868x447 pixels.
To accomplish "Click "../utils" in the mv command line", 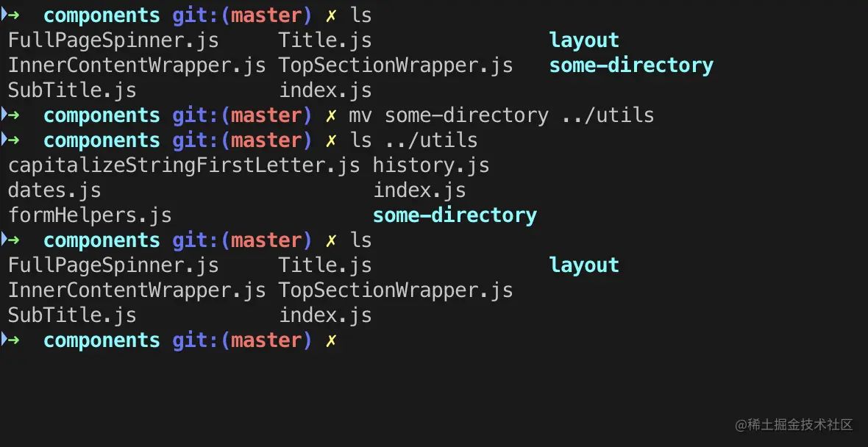I will pyautogui.click(x=608, y=115).
